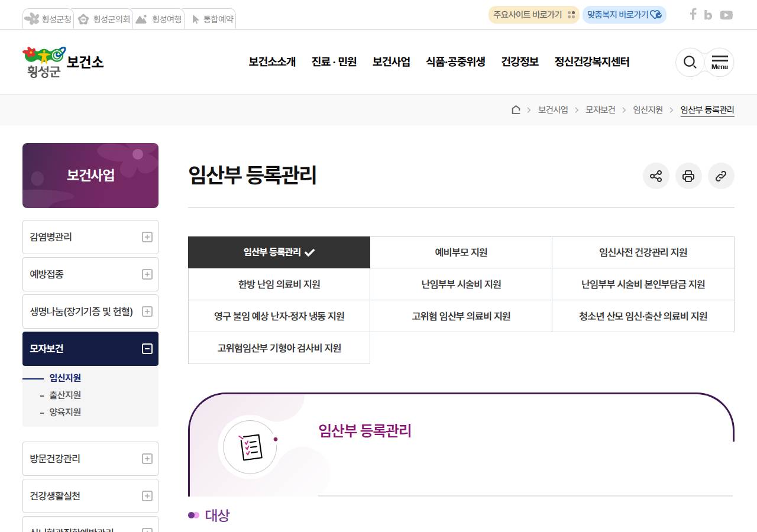Open the hamburger Menu button
The image size is (757, 532).
click(719, 62)
